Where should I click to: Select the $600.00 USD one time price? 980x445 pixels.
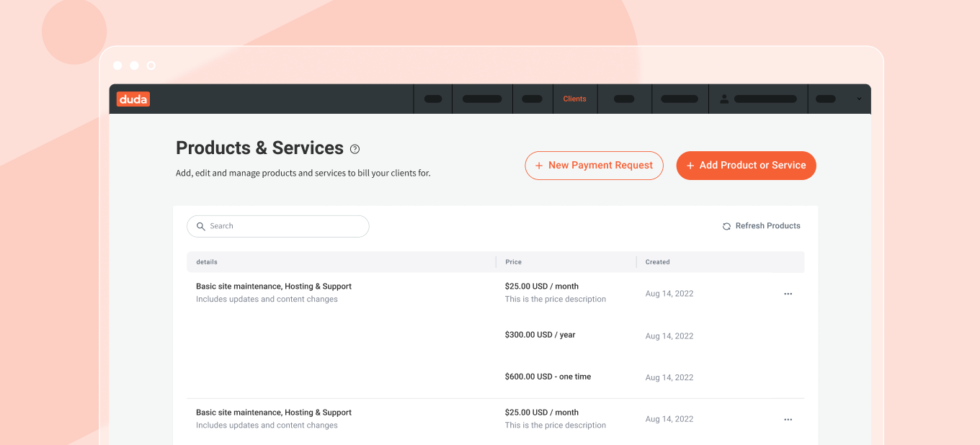(548, 377)
